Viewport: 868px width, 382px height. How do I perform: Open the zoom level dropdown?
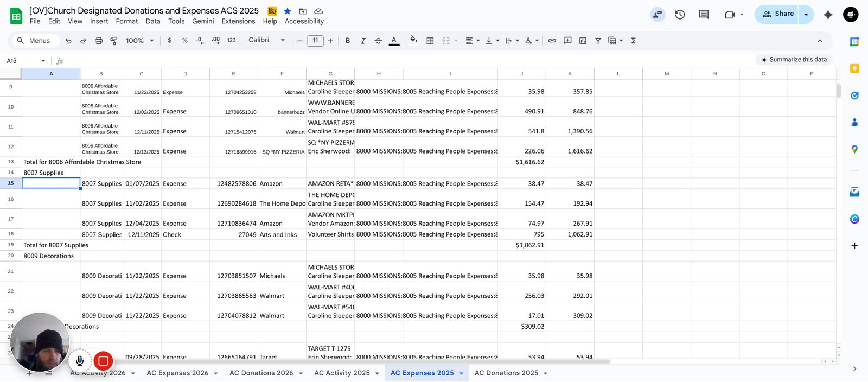[x=141, y=41]
